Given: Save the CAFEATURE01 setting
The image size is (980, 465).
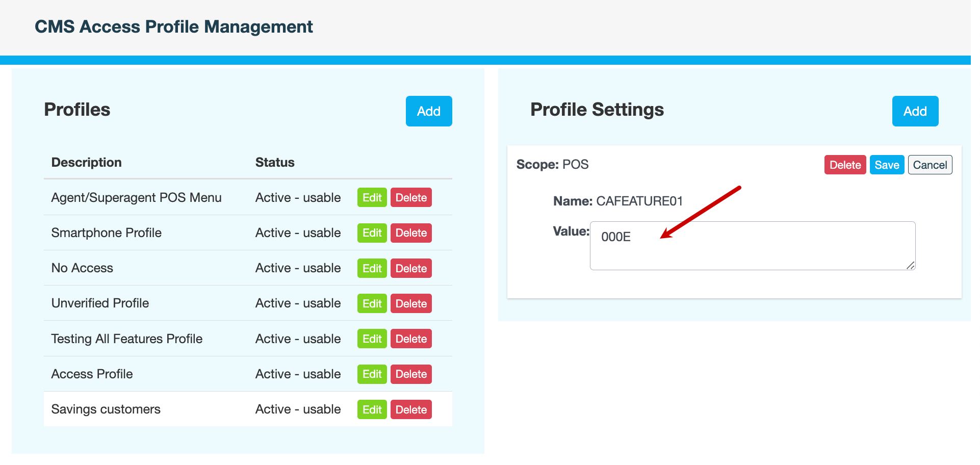Looking at the screenshot, I should tap(887, 165).
